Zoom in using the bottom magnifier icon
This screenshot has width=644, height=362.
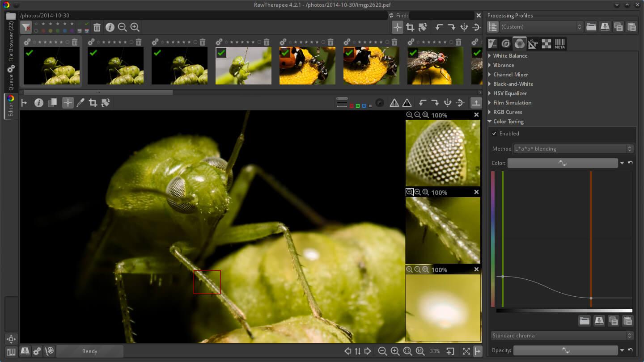pos(395,351)
